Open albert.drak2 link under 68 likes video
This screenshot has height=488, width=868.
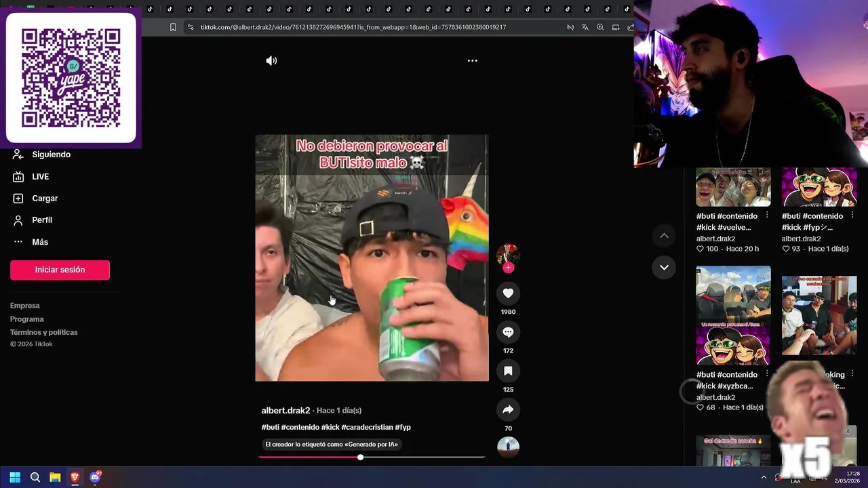pos(715,397)
